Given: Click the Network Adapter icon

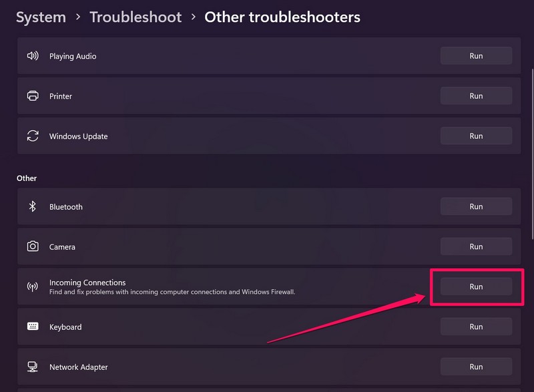Looking at the screenshot, I should 33,367.
